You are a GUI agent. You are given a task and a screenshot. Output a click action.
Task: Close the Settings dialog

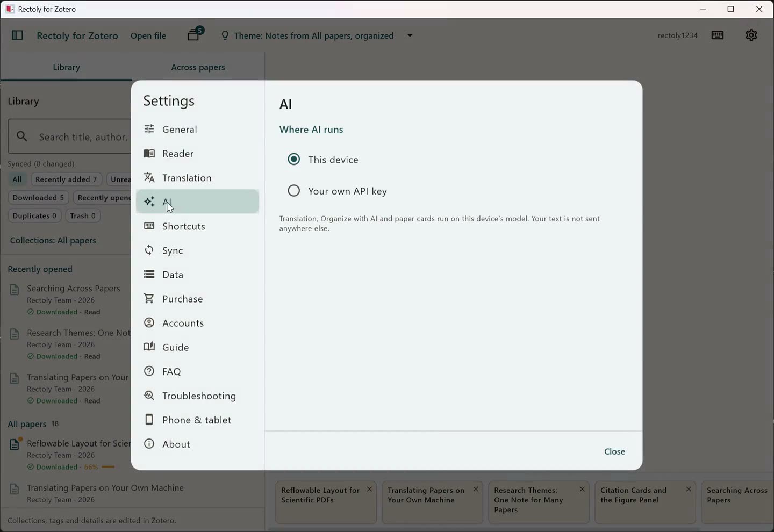[614, 451]
